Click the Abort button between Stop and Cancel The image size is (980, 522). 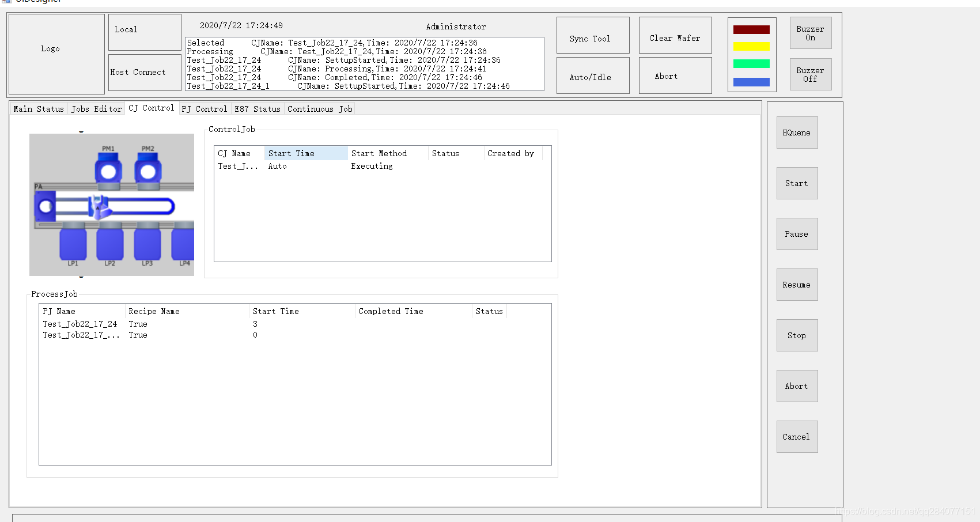(797, 386)
